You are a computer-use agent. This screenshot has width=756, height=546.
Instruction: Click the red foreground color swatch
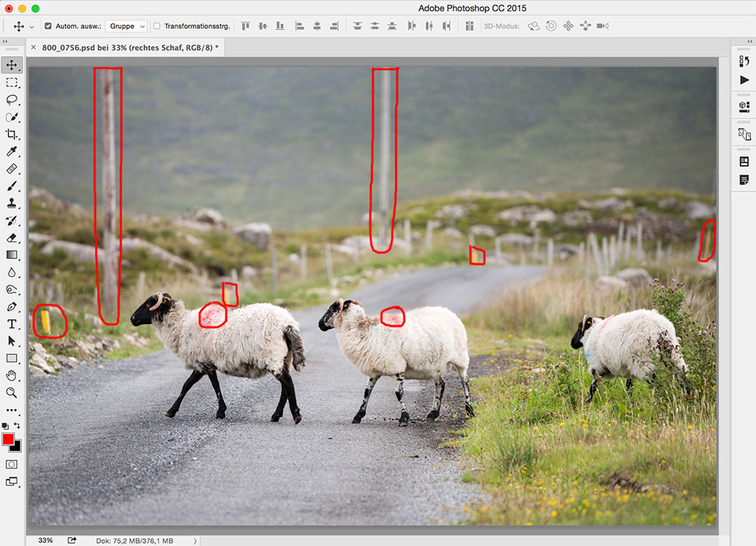coord(8,439)
